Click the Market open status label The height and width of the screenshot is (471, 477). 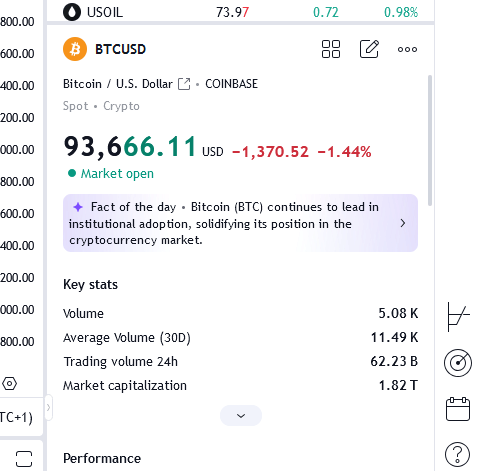(117, 174)
